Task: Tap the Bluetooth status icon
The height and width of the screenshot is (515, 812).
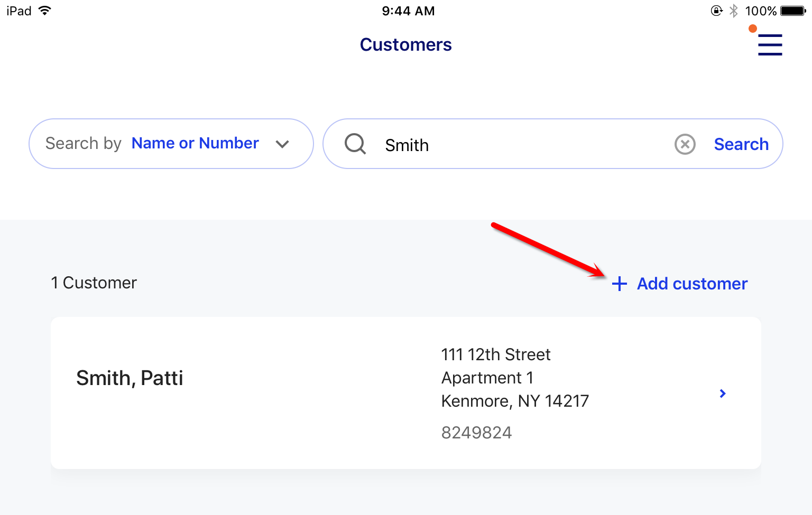Action: tap(734, 11)
